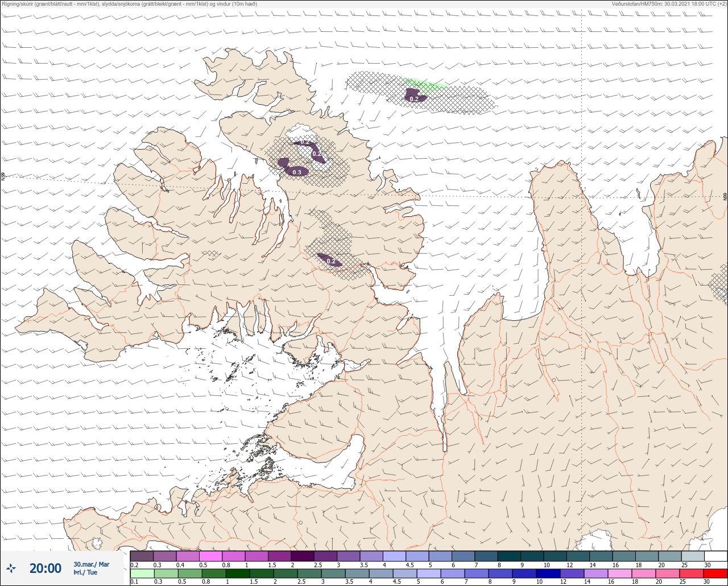Select the dark teal 8 swatch, top legend row
This screenshot has width=728, height=586.
tap(509, 556)
